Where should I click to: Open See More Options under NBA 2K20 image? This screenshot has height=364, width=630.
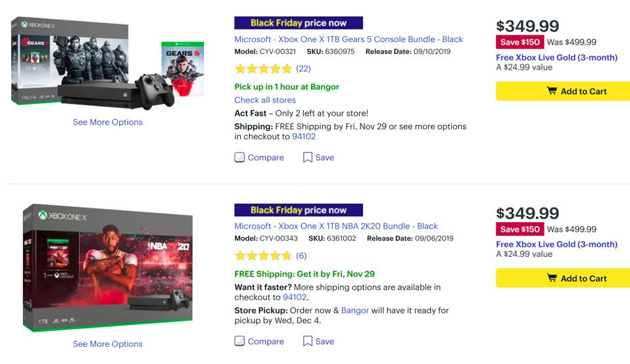click(107, 344)
